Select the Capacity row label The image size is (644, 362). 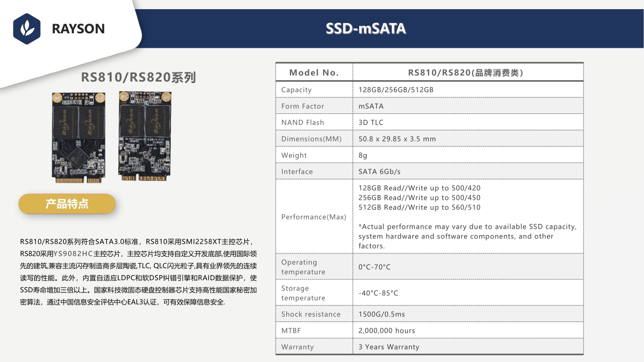tap(296, 90)
